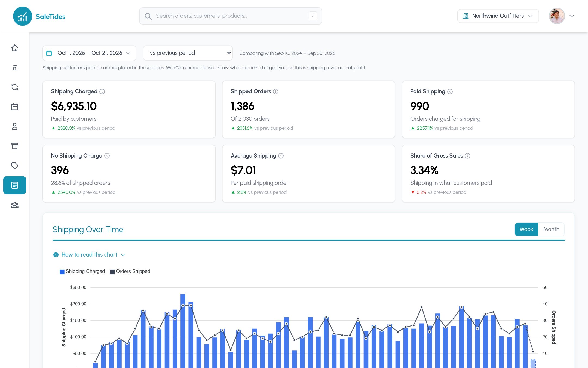Viewport: 588px width, 368px height.
Task: Open the user account menu chevron
Action: pyautogui.click(x=572, y=16)
